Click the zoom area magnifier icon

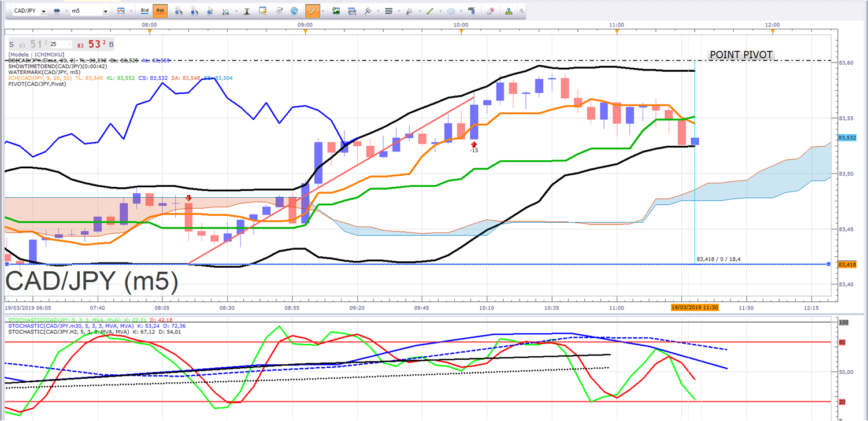[x=225, y=11]
